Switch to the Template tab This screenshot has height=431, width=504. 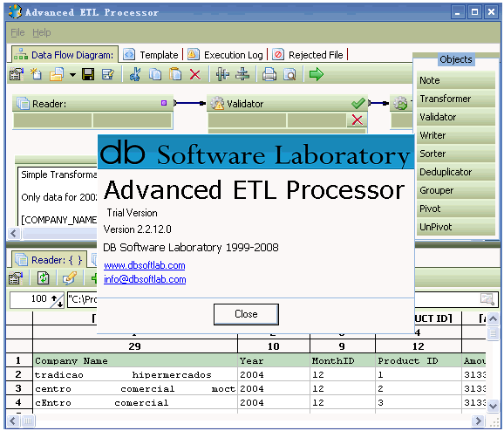pos(152,55)
